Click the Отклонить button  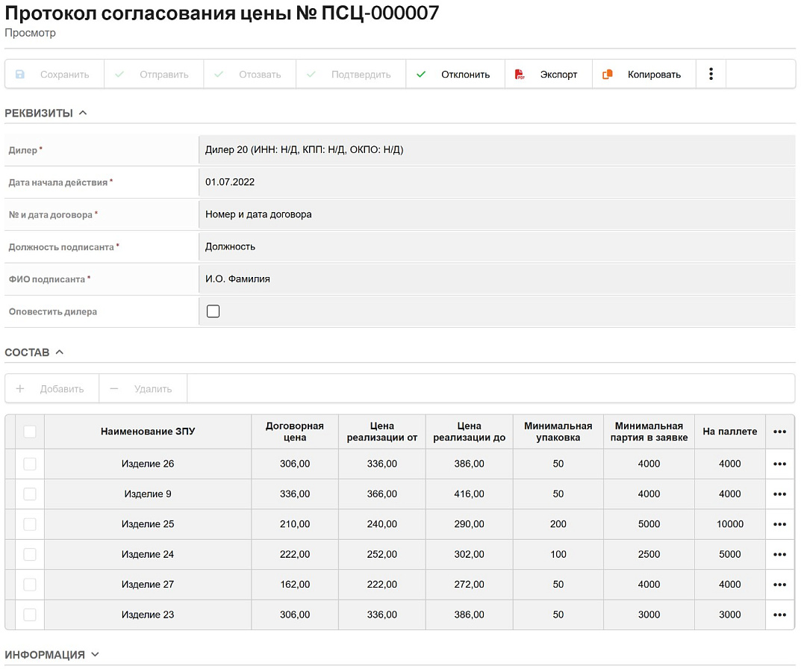(455, 75)
